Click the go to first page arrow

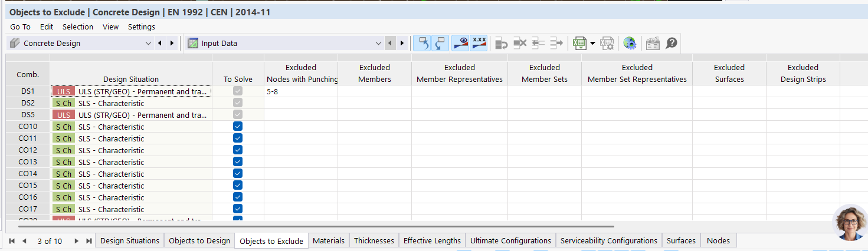coord(11,241)
